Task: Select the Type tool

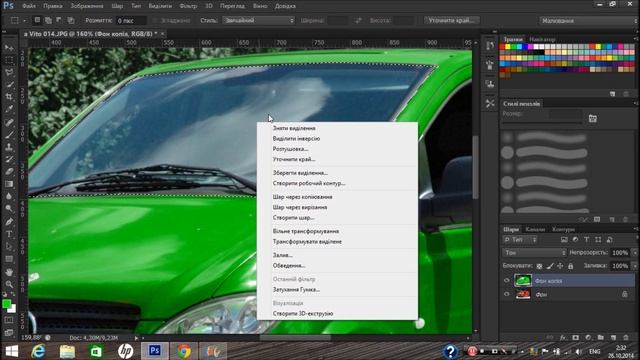Action: [x=9, y=234]
